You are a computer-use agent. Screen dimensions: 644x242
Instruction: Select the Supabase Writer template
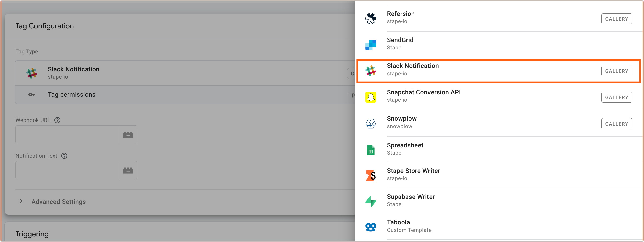pos(499,201)
